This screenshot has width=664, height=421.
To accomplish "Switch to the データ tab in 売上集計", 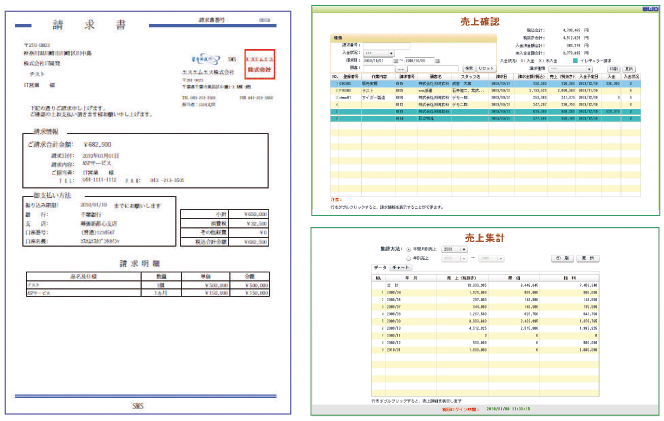I will pyautogui.click(x=380, y=268).
